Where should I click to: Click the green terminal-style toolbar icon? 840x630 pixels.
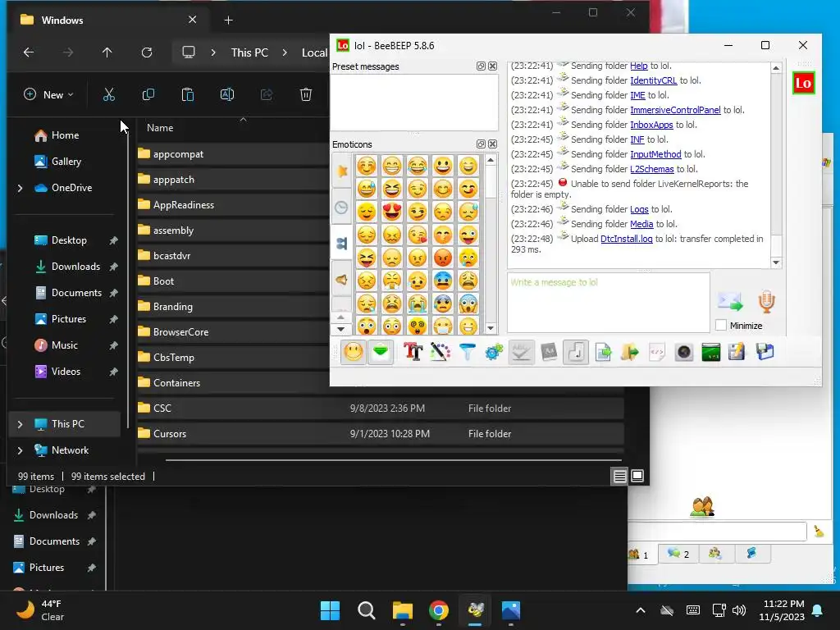point(711,352)
